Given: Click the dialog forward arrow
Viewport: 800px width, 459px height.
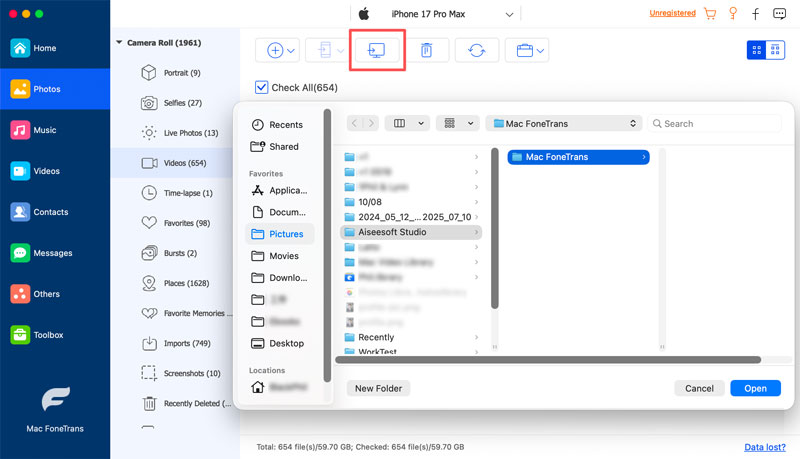Looking at the screenshot, I should pyautogui.click(x=371, y=123).
